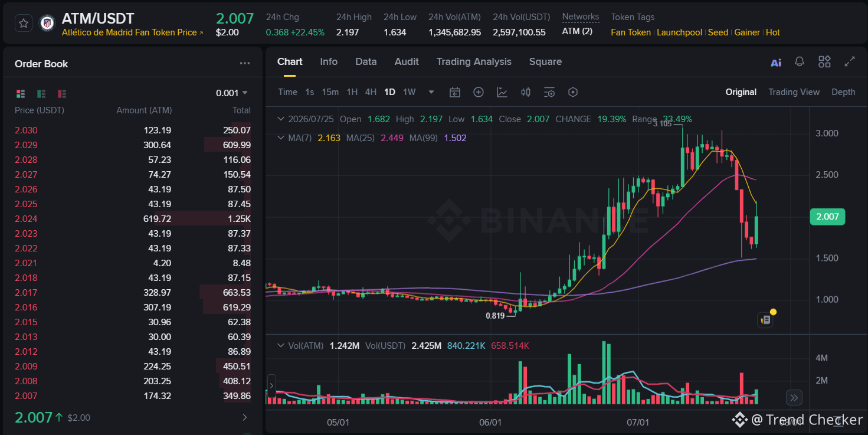
Task: Select the 1D interval
Action: 389,92
